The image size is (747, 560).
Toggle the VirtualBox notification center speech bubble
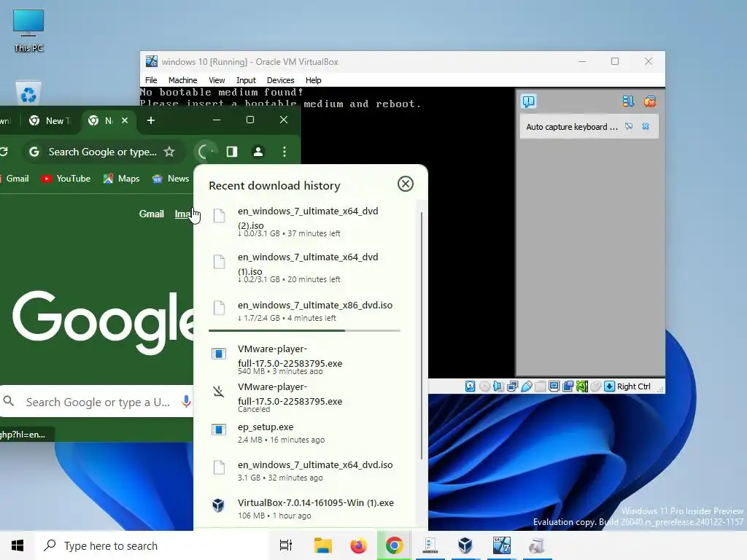pyautogui.click(x=529, y=101)
